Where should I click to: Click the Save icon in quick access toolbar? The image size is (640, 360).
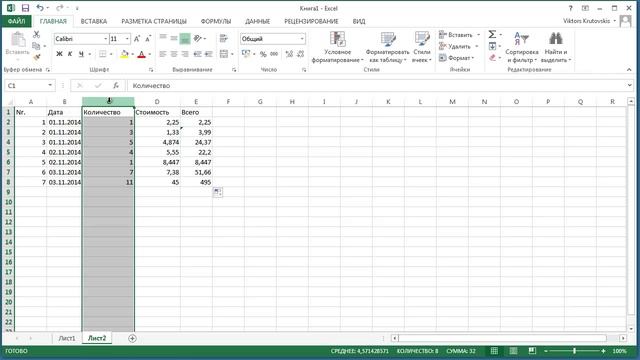(x=25, y=8)
